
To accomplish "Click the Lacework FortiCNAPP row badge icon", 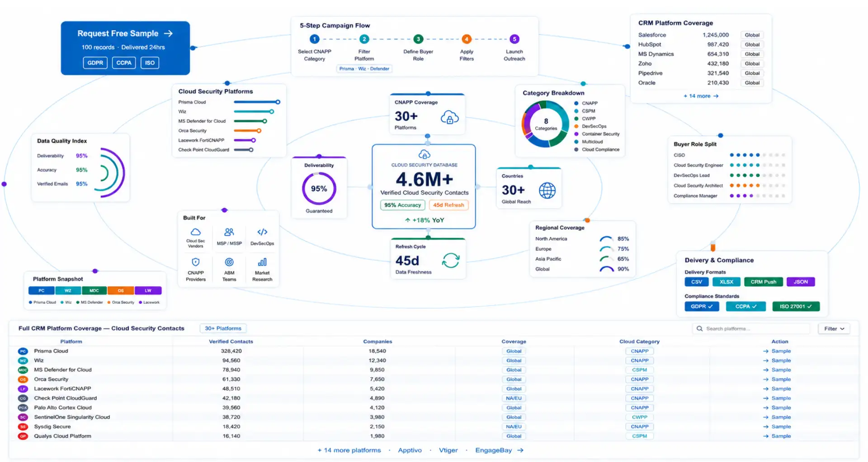I will pos(23,389).
